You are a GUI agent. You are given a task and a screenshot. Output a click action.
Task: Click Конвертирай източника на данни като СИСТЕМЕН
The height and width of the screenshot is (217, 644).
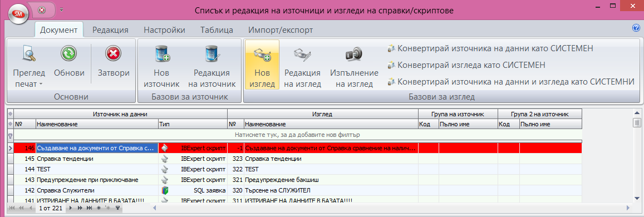pos(490,48)
